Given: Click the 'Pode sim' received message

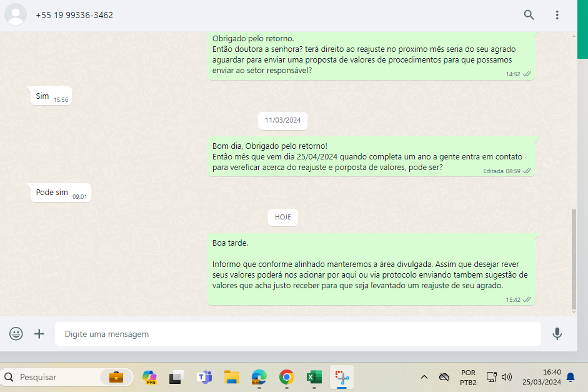Looking at the screenshot, I should (x=52, y=193).
